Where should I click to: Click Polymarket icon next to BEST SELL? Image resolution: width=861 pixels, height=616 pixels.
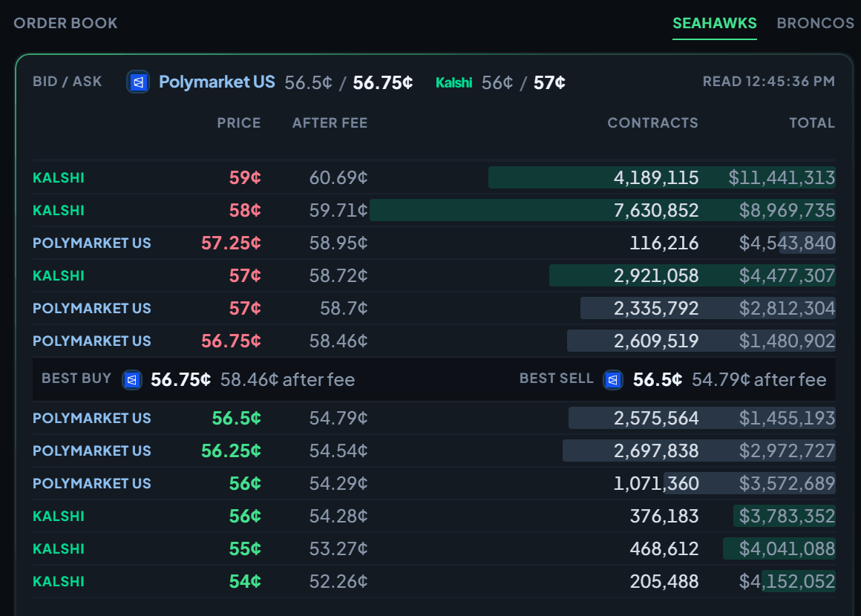click(x=613, y=379)
